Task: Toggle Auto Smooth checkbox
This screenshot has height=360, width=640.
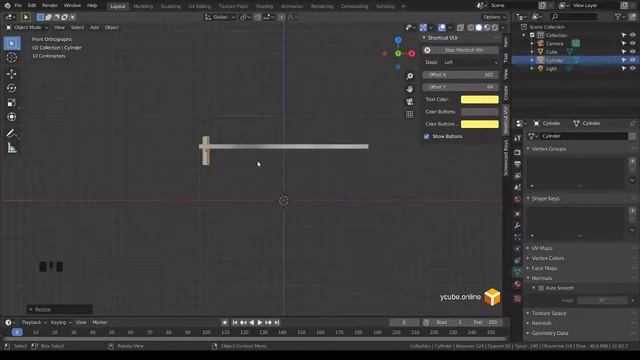Action: coord(541,288)
